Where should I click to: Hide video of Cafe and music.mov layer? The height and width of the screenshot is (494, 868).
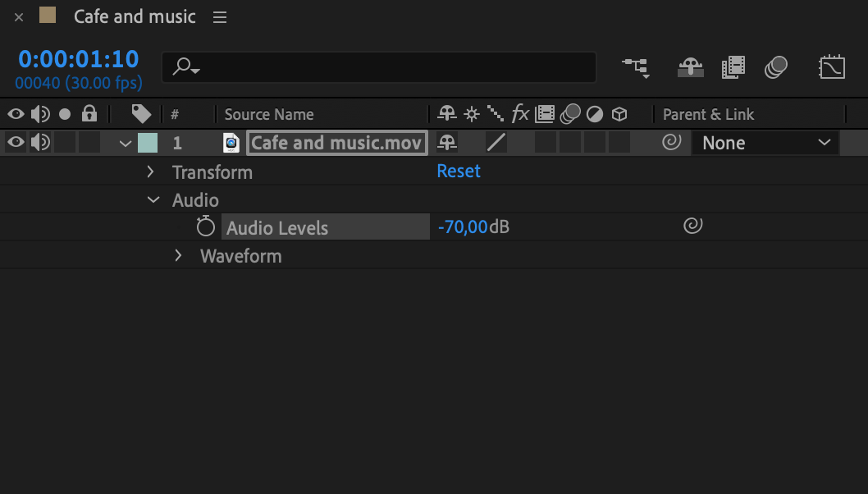click(x=16, y=143)
